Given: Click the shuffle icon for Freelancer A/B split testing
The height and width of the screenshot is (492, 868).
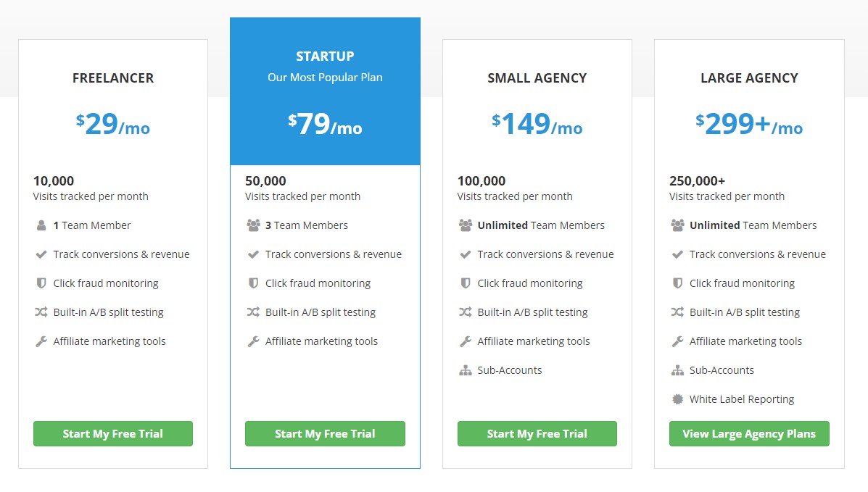Looking at the screenshot, I should (41, 312).
